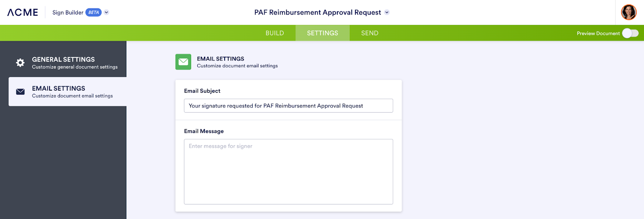This screenshot has width=644, height=219.
Task: Click the PAF Reimbursement Approval Request title
Action: click(317, 12)
